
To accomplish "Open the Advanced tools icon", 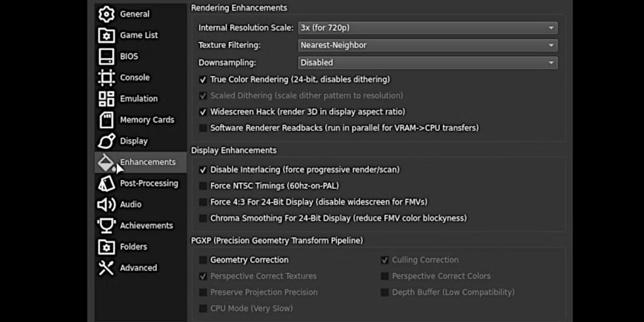I will [x=106, y=268].
